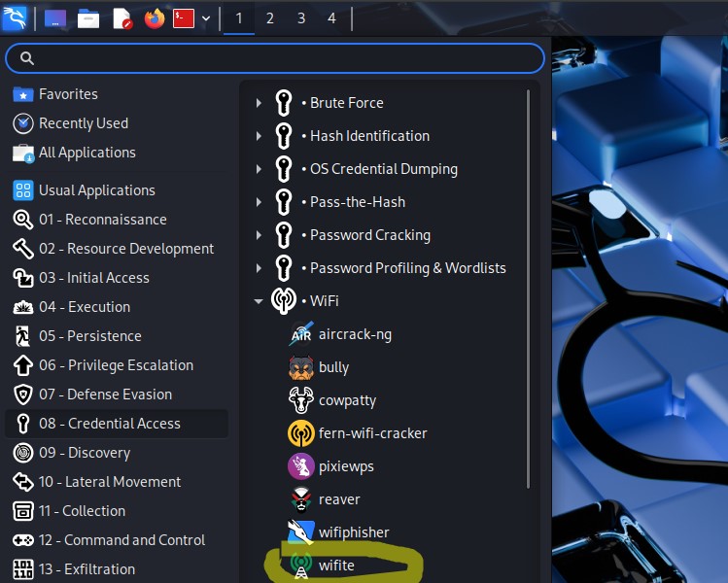Click Password Profiling & Wordlists key icon

(284, 268)
